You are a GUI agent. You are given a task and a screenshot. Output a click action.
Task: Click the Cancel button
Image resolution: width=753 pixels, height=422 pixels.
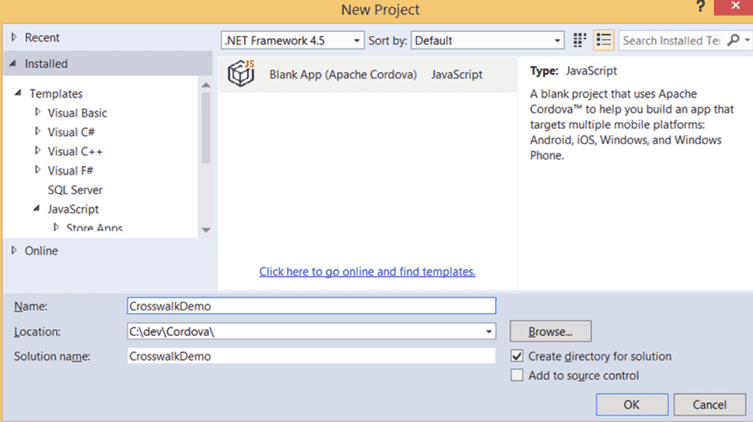tap(709, 405)
